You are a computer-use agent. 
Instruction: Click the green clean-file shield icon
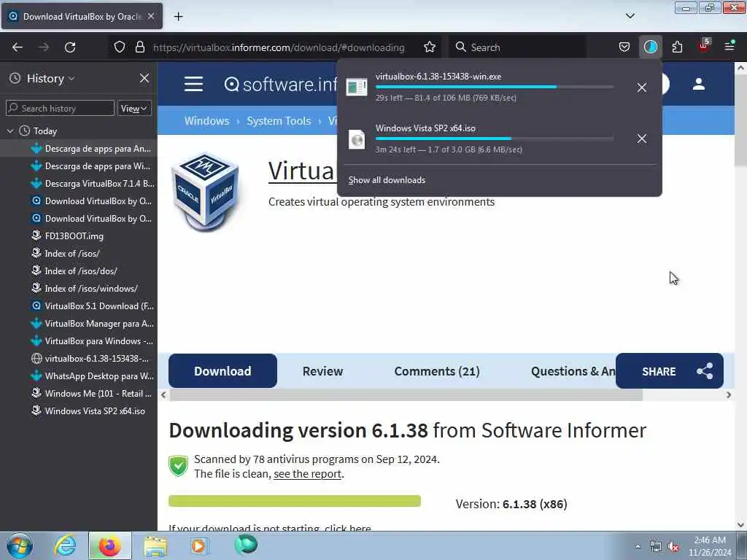coord(178,466)
